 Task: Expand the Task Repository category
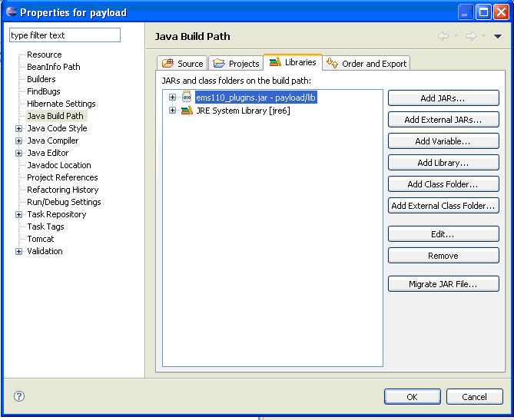18,214
